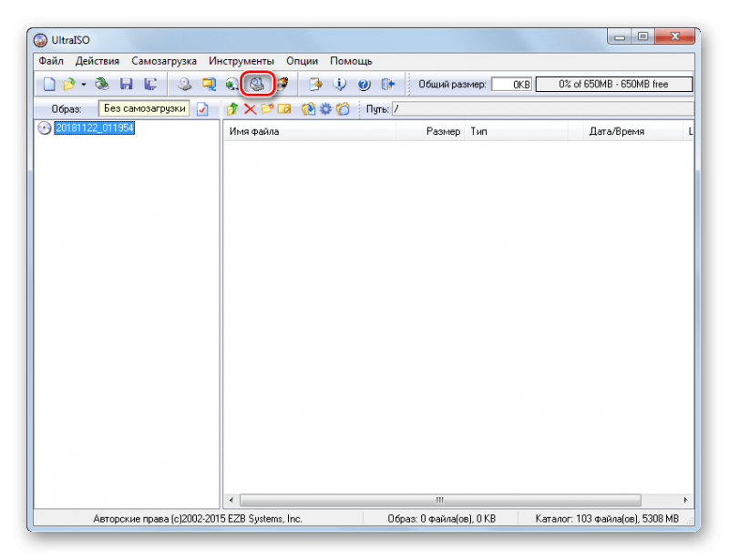Create a new image with the blank page icon
The image size is (729, 560).
pyautogui.click(x=49, y=84)
